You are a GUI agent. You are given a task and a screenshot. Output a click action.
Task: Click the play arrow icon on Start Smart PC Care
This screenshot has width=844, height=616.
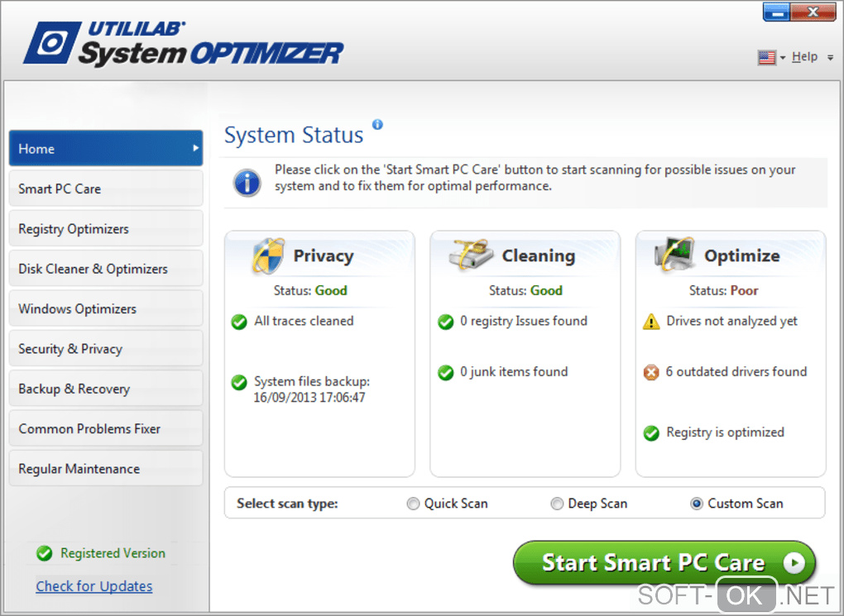pyautogui.click(x=794, y=563)
